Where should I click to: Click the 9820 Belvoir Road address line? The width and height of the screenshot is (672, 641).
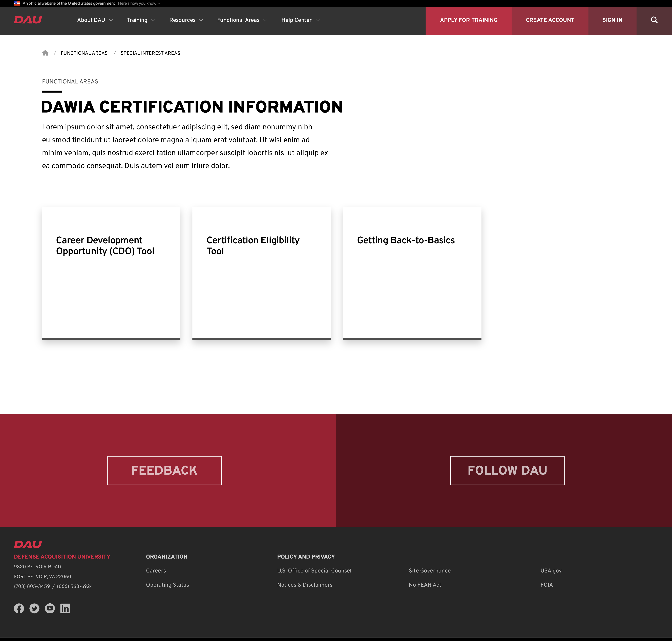(38, 566)
